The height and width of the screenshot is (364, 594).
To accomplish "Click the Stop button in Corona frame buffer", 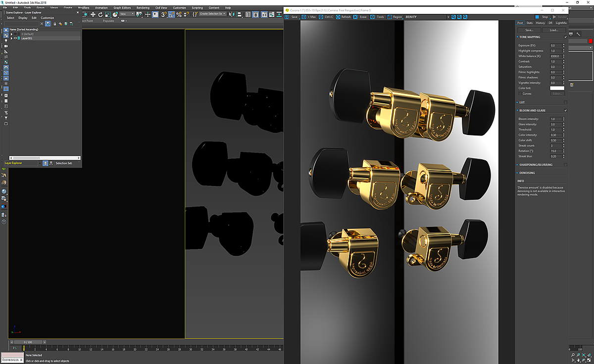I will pyautogui.click(x=545, y=17).
